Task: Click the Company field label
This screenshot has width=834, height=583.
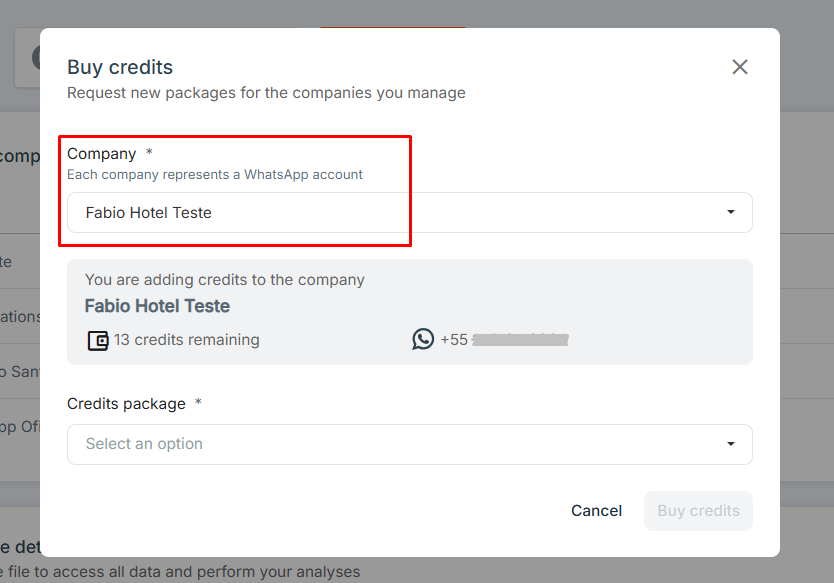Action: [x=102, y=154]
